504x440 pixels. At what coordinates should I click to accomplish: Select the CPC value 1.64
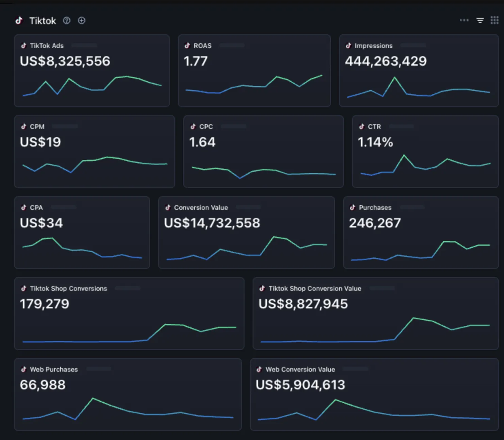tap(202, 142)
